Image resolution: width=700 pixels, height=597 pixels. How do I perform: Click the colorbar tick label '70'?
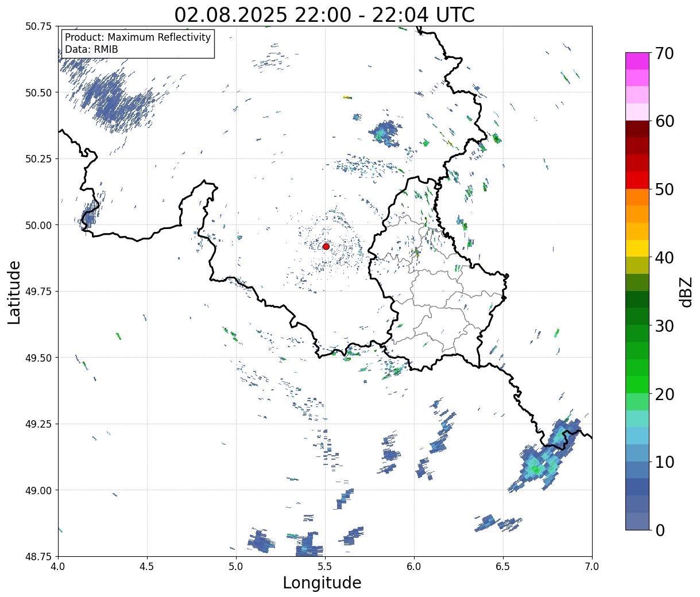tap(664, 53)
